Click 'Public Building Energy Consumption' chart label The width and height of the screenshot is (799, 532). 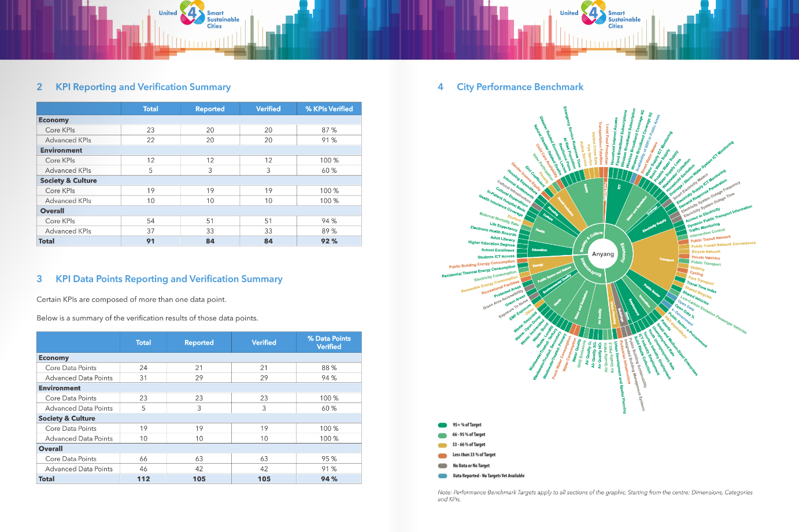click(482, 264)
